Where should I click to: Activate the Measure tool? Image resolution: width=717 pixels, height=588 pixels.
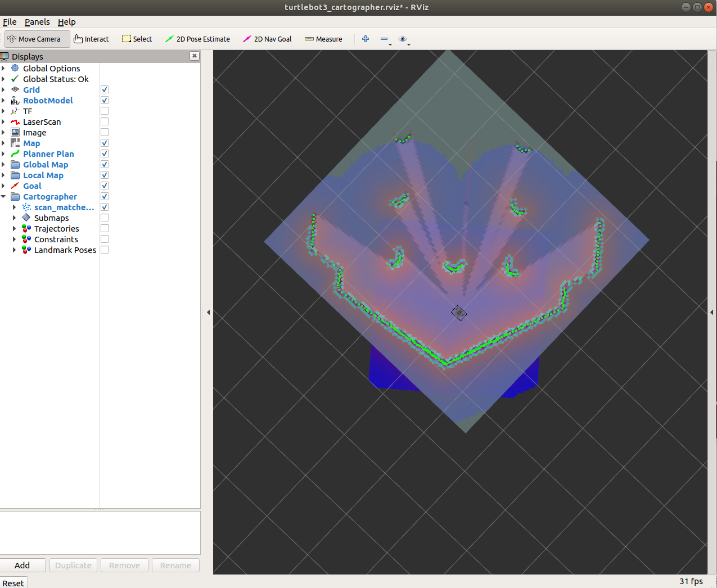(x=323, y=39)
